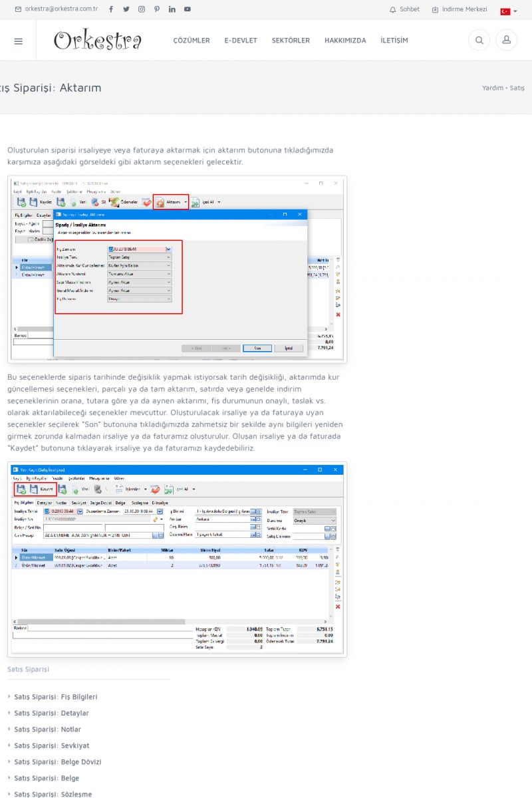The width and height of the screenshot is (532, 798).
Task: Open the Twitter social icon
Action: point(126,9)
